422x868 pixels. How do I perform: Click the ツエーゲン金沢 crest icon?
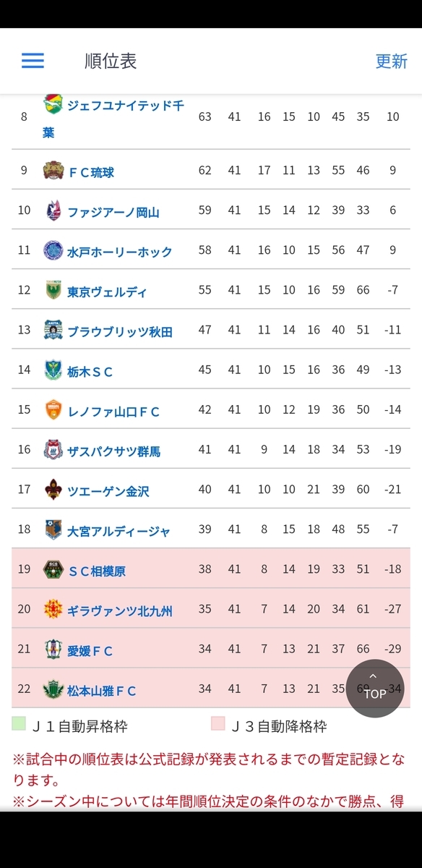(x=53, y=490)
